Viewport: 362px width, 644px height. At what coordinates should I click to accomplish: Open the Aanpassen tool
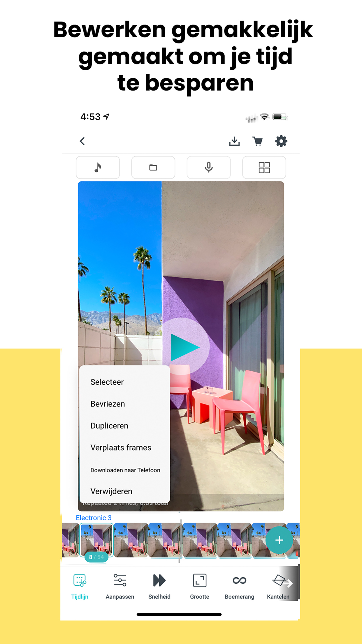pyautogui.click(x=120, y=586)
